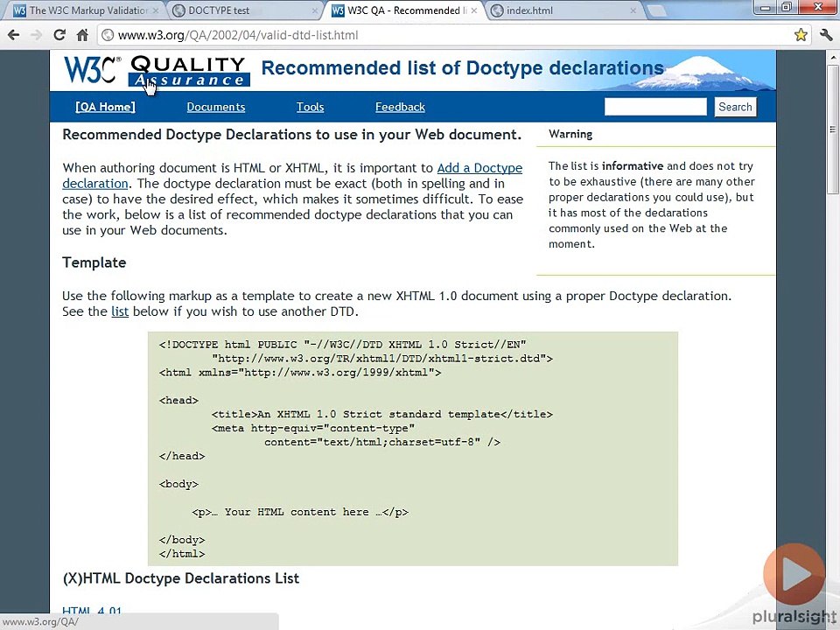Open the Documents navigation link
The width and height of the screenshot is (840, 630).
(216, 107)
